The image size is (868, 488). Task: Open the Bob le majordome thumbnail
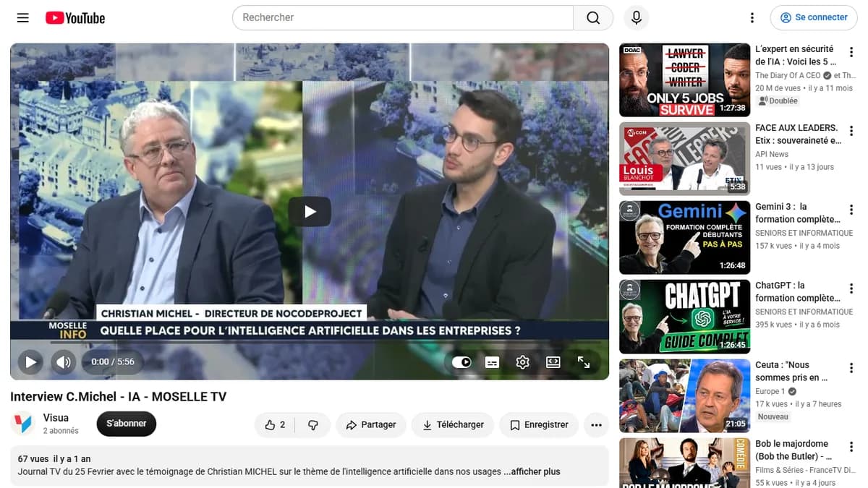coord(684,463)
